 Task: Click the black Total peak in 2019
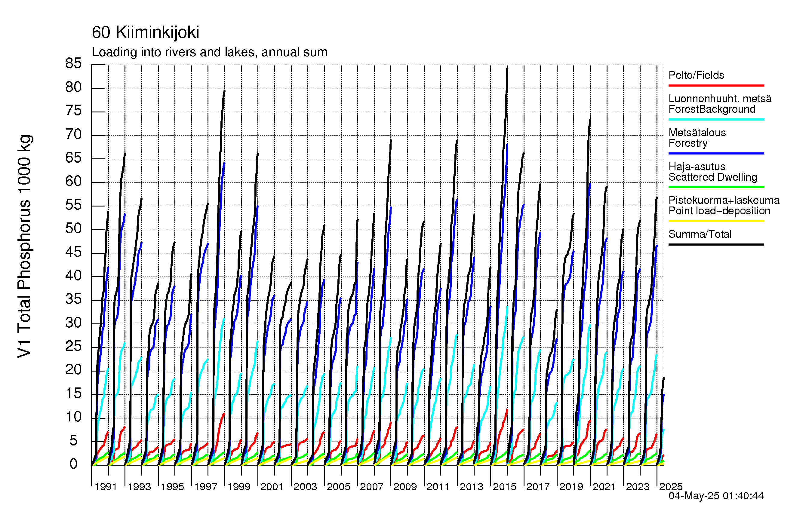590,120
